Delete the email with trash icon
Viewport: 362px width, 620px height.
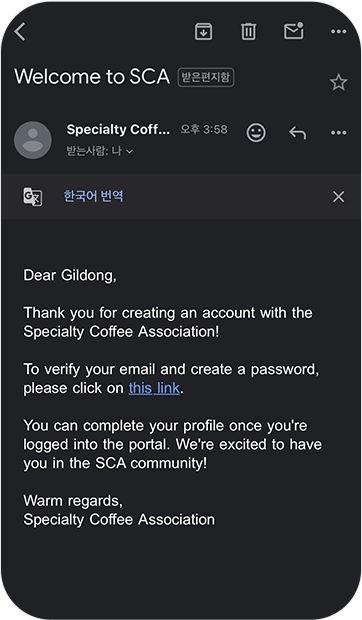point(249,32)
